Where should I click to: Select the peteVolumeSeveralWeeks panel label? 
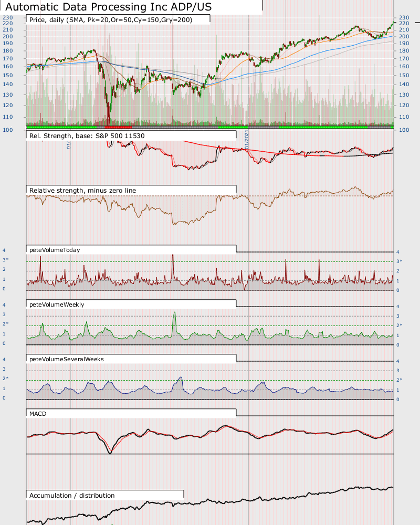66,359
